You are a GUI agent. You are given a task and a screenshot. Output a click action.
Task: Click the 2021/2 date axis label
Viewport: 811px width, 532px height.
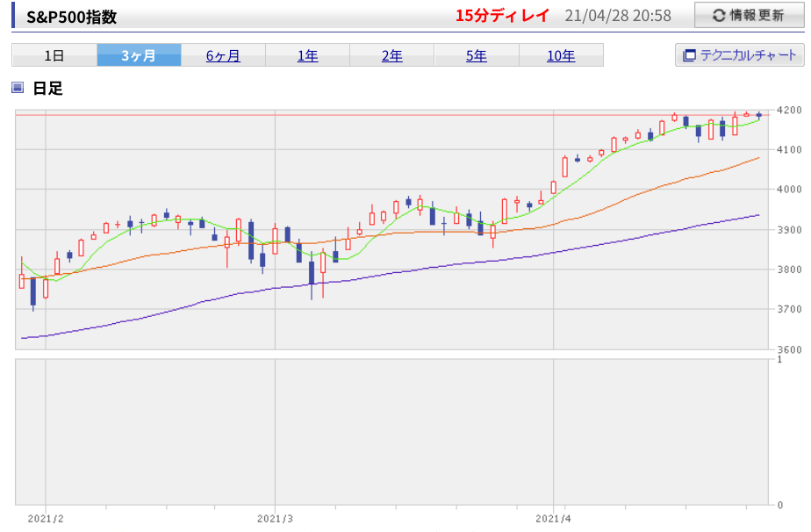46,519
